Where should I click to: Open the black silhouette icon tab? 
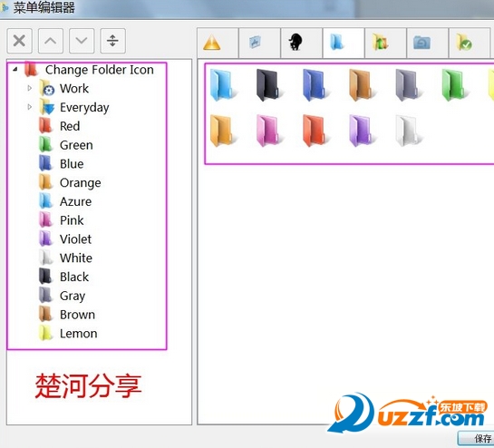click(x=302, y=43)
